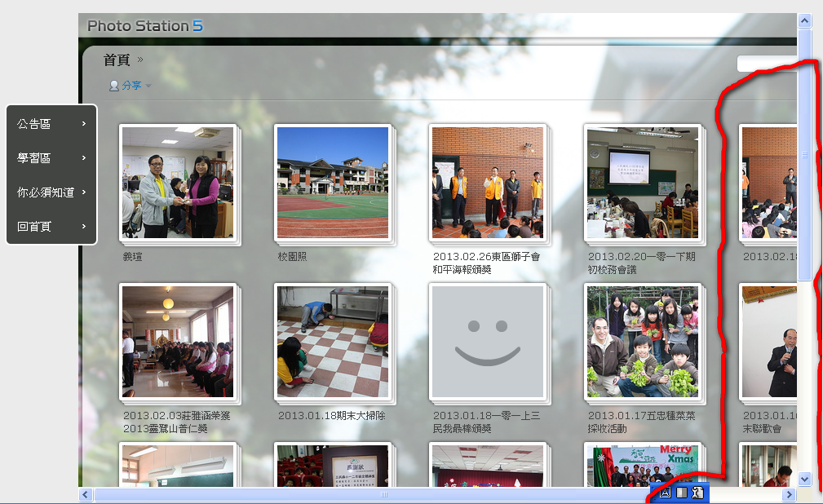The width and height of the screenshot is (823, 504).
Task: Click the 首頁 breadcrumb link
Action: coord(117,60)
